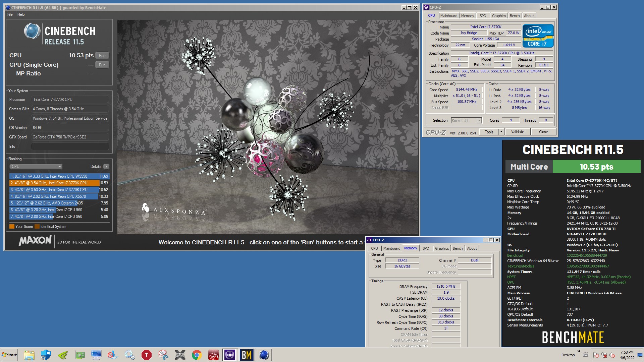Screen dimensions: 644x362
Task: Select the Core i7 CPU 960 ranking row
Action: coord(59,210)
